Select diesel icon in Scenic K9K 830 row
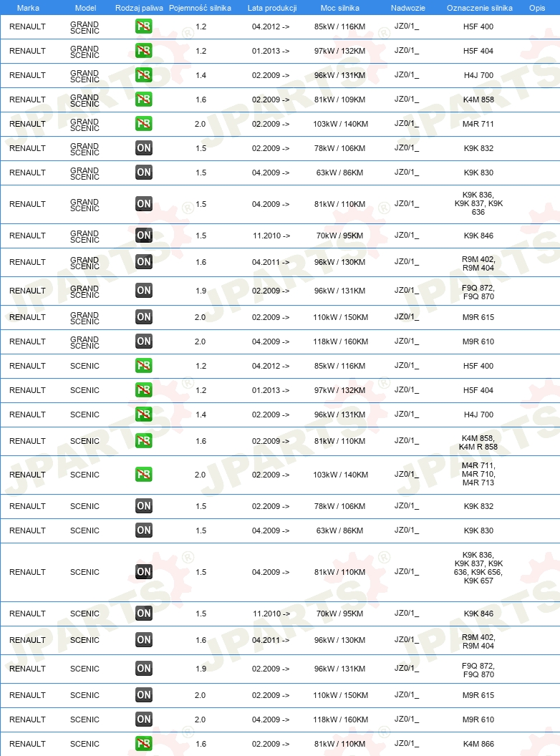Screen dimensions: 560x756 pyautogui.click(x=144, y=530)
